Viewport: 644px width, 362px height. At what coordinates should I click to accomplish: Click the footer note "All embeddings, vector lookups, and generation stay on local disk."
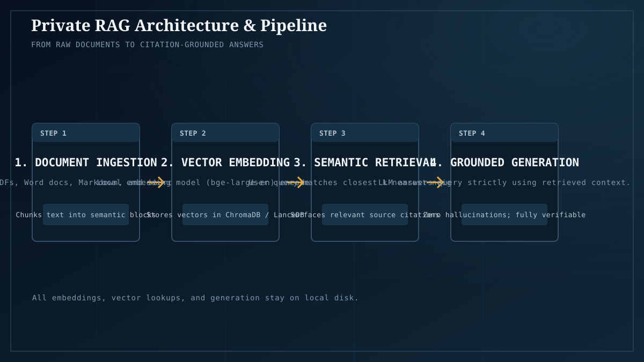pyautogui.click(x=195, y=298)
